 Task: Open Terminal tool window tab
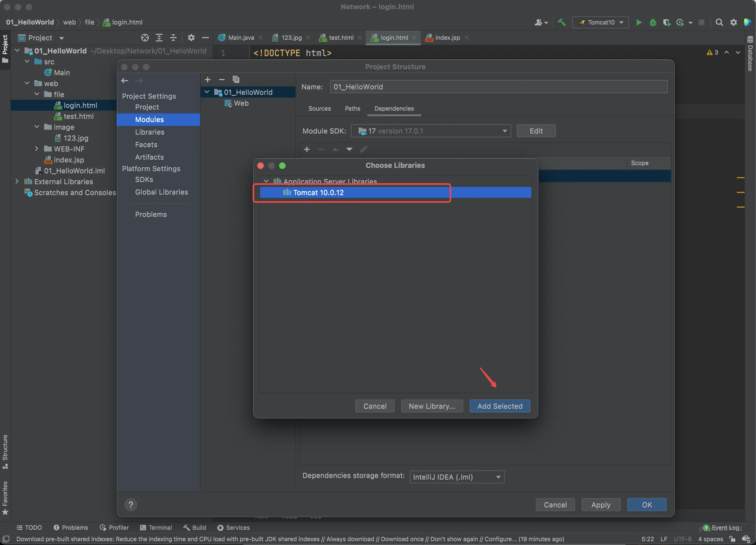pos(156,527)
